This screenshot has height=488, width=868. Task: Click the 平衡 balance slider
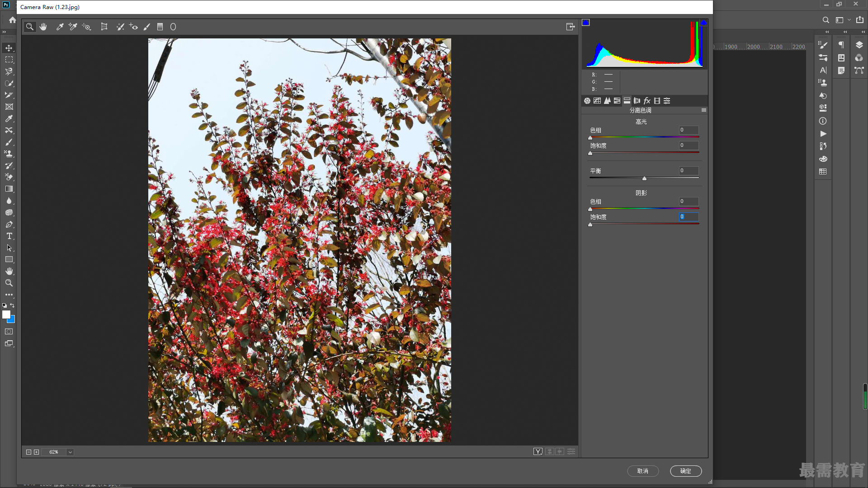644,178
